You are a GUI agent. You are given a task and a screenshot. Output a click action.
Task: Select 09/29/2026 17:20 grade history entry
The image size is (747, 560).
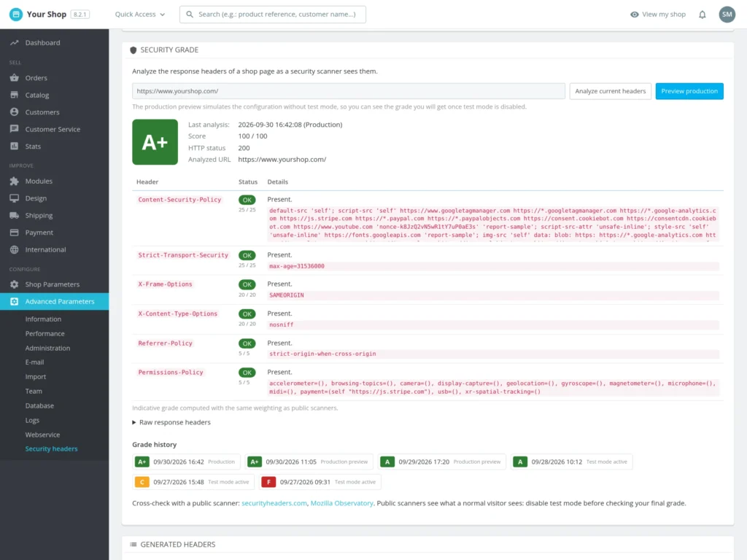pos(442,462)
